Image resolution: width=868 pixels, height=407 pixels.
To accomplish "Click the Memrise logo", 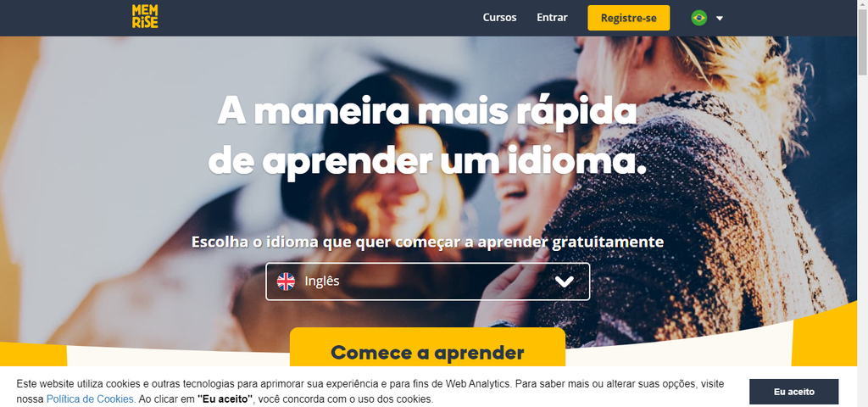I will coord(144,17).
